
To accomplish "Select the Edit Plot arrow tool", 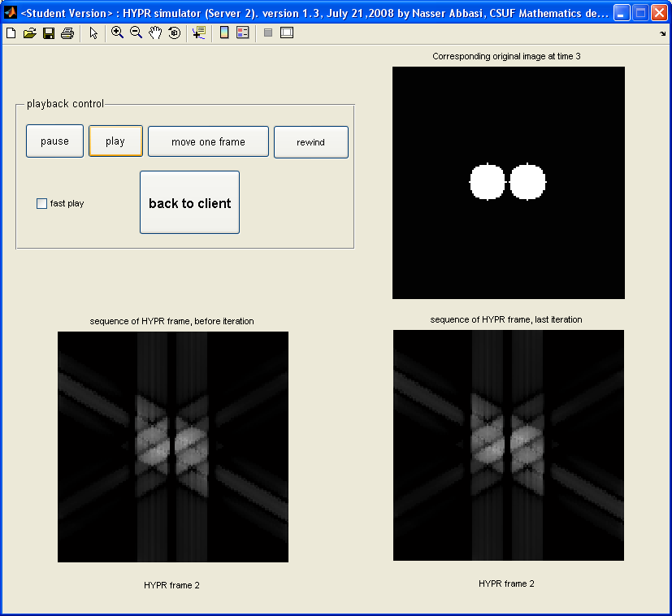I will click(x=93, y=33).
